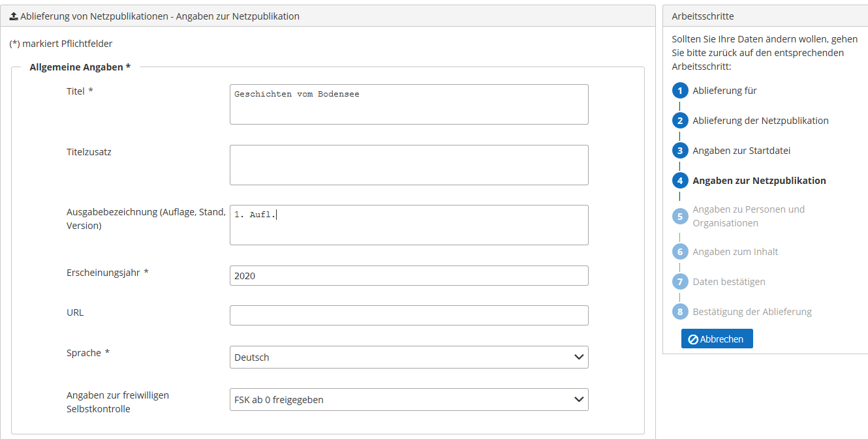Click the step 2 circle icon

pyautogui.click(x=680, y=121)
